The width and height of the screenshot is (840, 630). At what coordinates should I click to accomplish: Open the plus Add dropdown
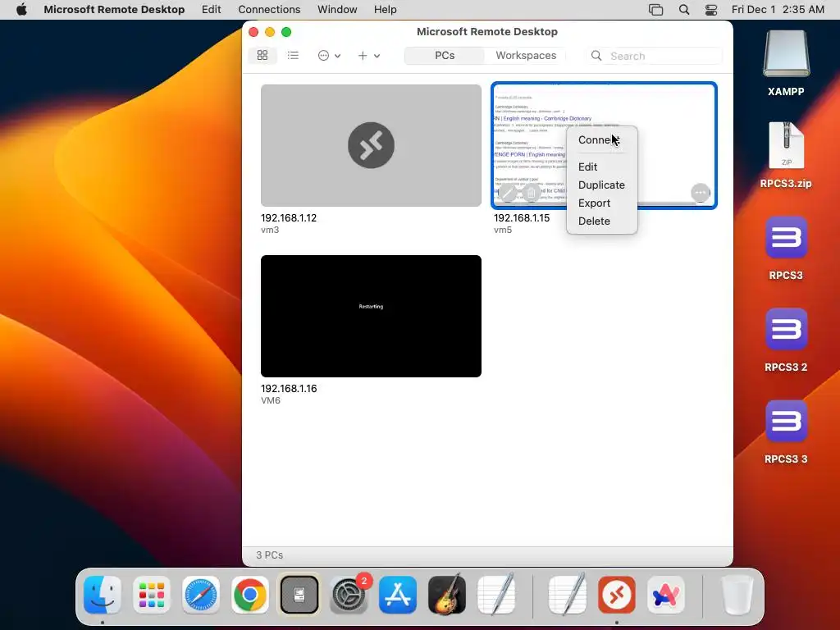pyautogui.click(x=368, y=56)
